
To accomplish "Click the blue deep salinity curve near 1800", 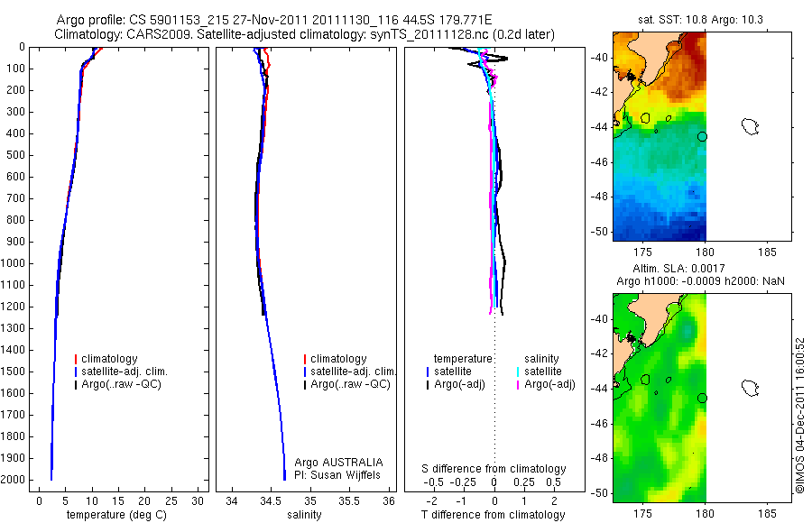I will pyautogui.click(x=282, y=436).
